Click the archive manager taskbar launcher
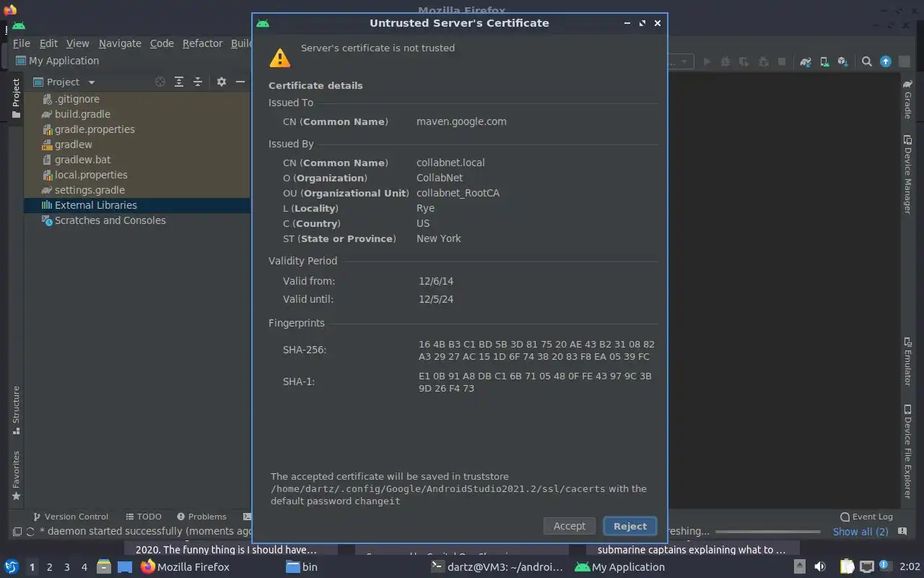Image resolution: width=924 pixels, height=578 pixels. click(x=103, y=566)
